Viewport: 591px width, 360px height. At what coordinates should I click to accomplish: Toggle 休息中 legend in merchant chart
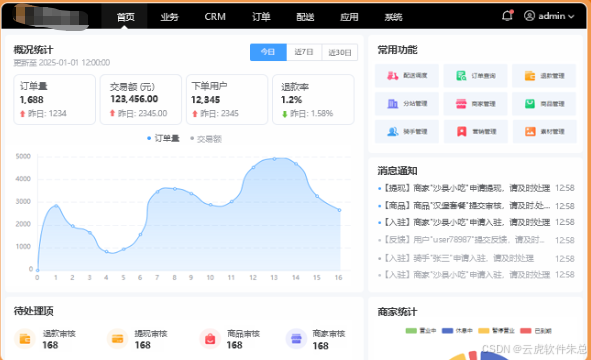pyautogui.click(x=457, y=331)
